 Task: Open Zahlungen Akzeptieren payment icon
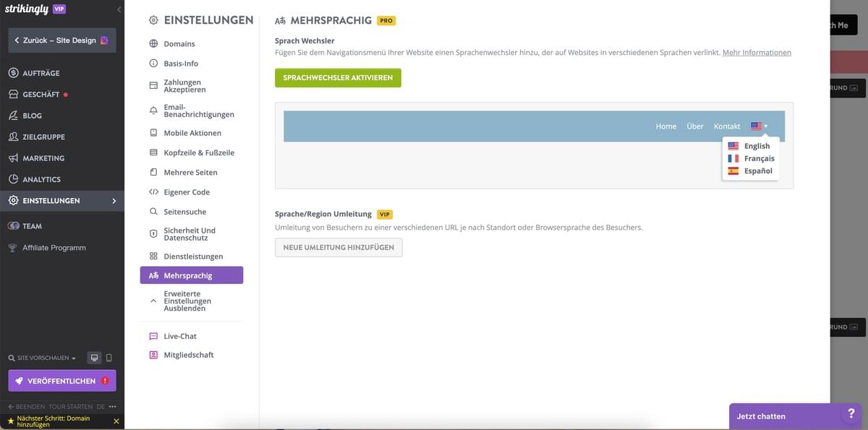click(x=152, y=85)
